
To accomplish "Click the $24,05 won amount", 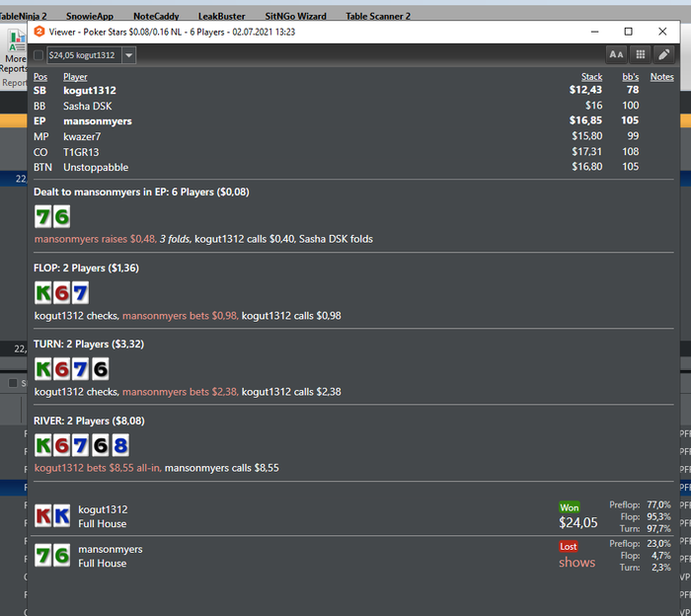I will pos(578,522).
